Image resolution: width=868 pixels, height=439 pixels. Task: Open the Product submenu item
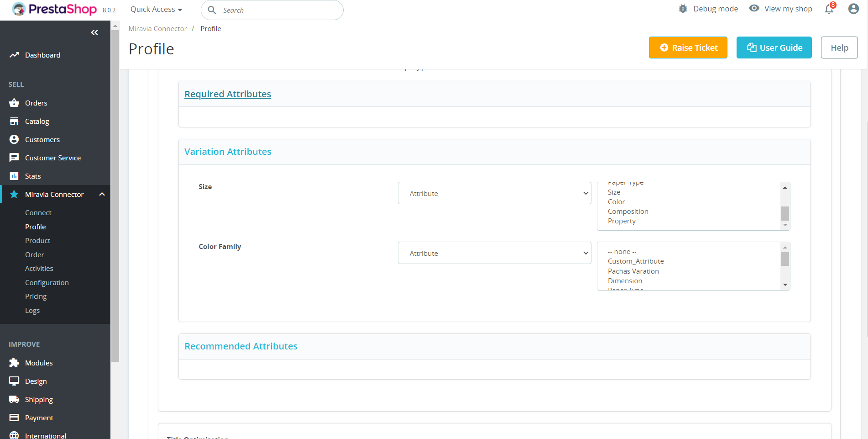[37, 241]
